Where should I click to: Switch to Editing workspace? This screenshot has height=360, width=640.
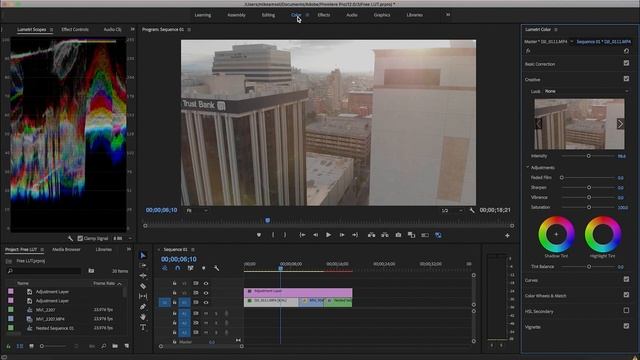pyautogui.click(x=268, y=15)
